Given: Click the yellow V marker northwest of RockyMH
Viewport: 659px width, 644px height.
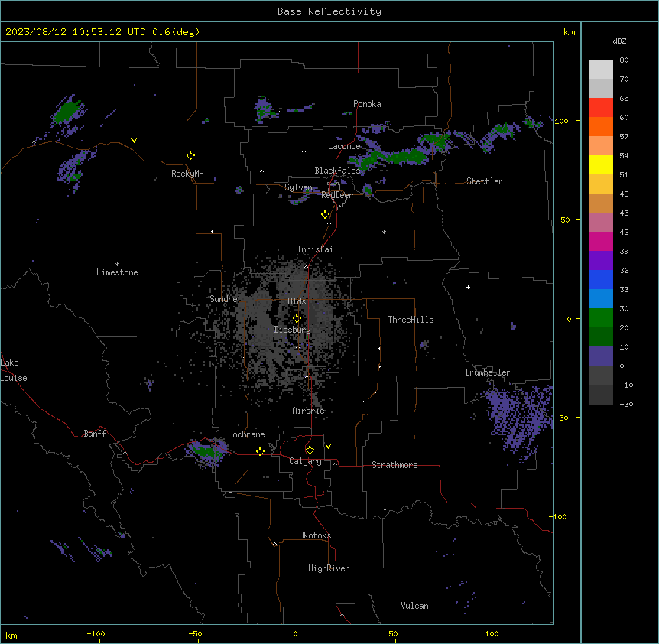Looking at the screenshot, I should pyautogui.click(x=134, y=141).
